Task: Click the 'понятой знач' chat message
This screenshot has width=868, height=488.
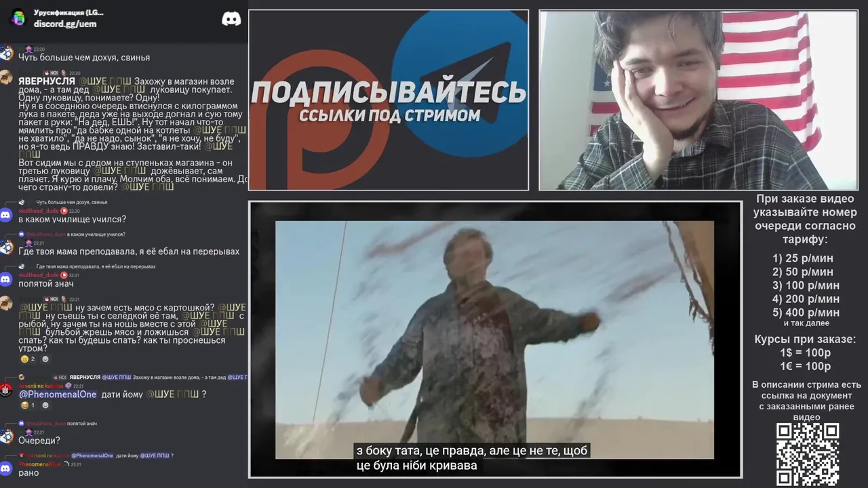Action: [x=46, y=283]
